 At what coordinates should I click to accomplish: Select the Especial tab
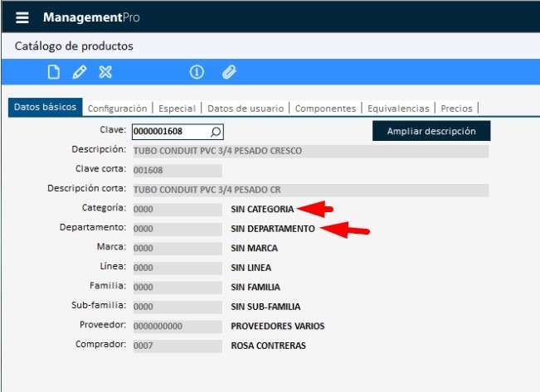click(x=177, y=109)
